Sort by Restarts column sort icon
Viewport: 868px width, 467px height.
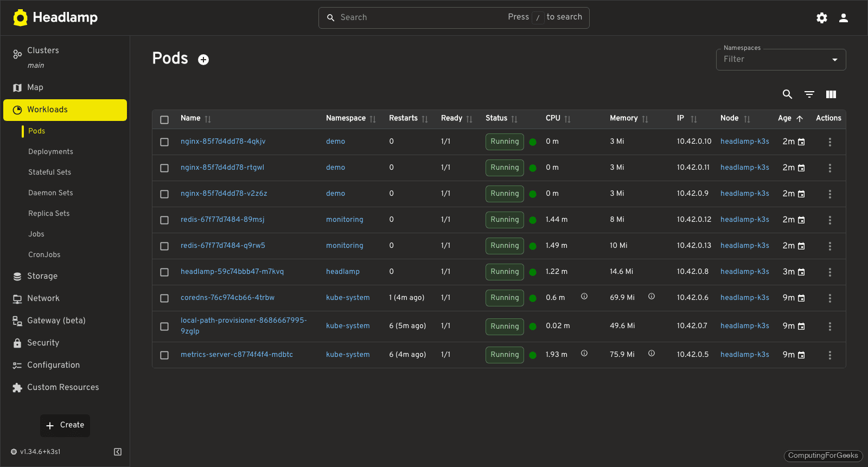[425, 119]
